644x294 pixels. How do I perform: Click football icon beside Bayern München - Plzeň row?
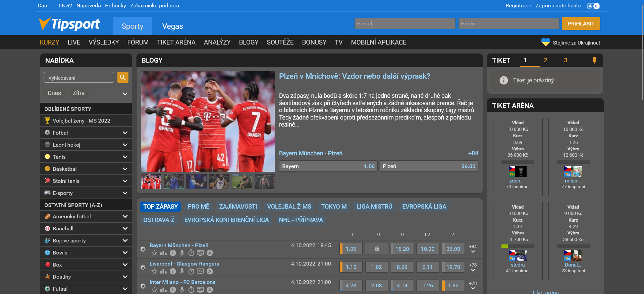coord(143,249)
